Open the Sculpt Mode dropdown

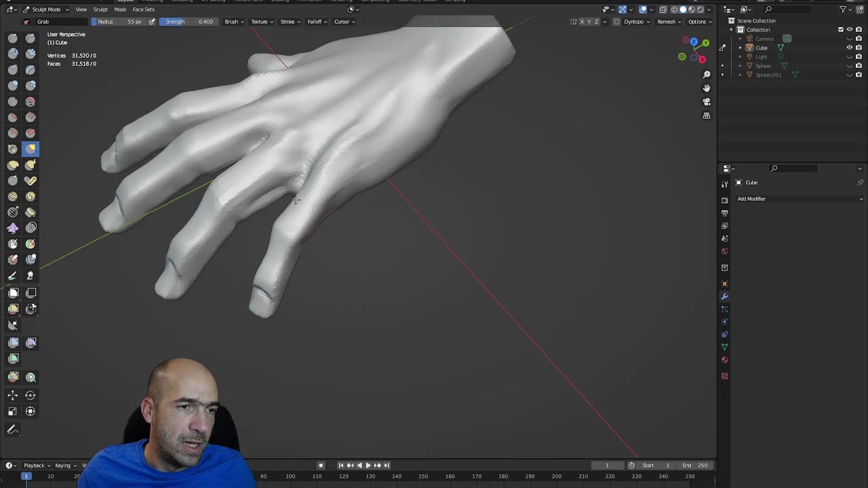click(x=45, y=9)
